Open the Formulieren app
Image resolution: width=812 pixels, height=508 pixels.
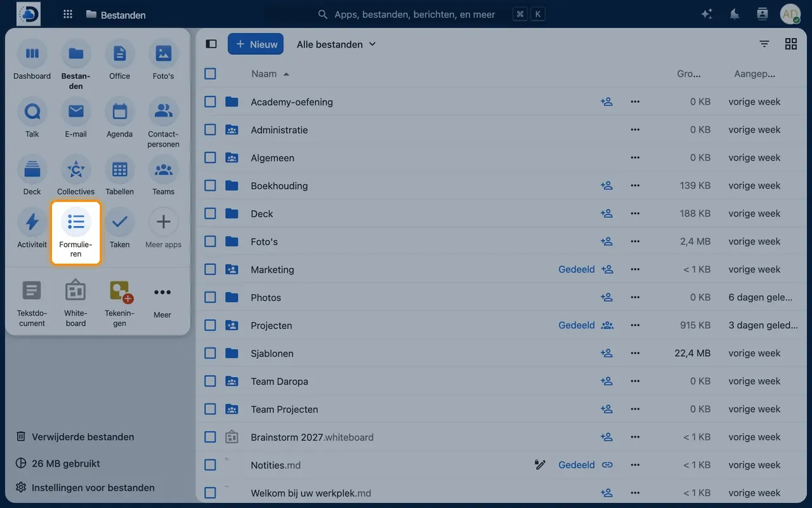pos(75,232)
